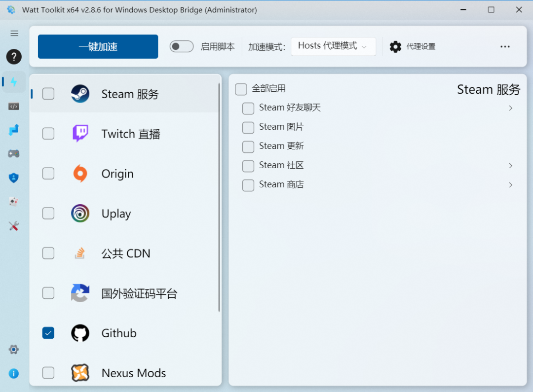Select the account switching arrows icon
This screenshot has width=533, height=392.
click(14, 130)
